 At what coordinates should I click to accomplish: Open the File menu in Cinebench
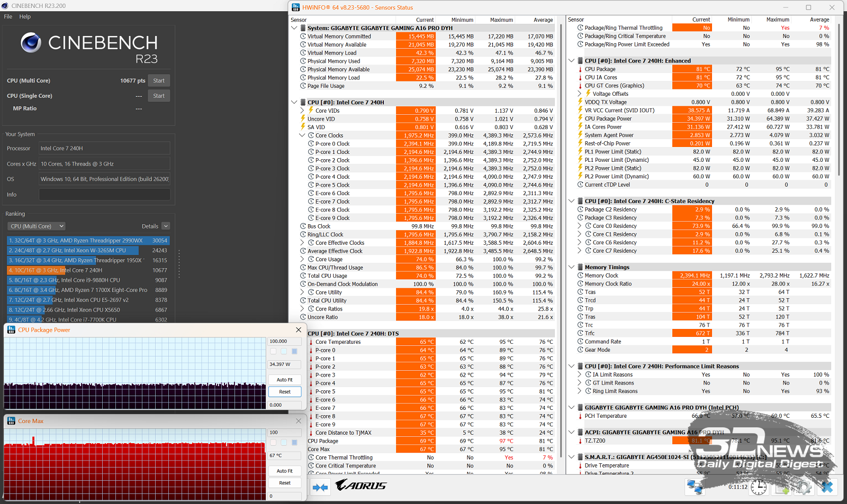[x=8, y=16]
